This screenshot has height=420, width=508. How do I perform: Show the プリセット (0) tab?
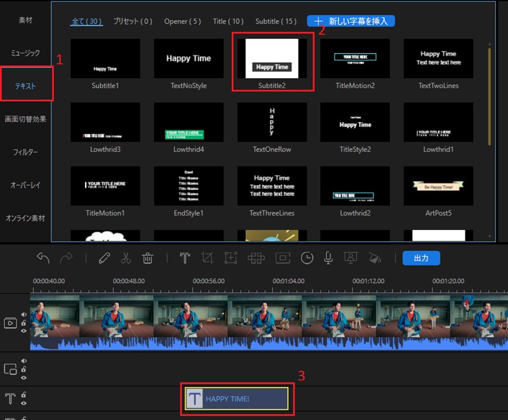[133, 22]
